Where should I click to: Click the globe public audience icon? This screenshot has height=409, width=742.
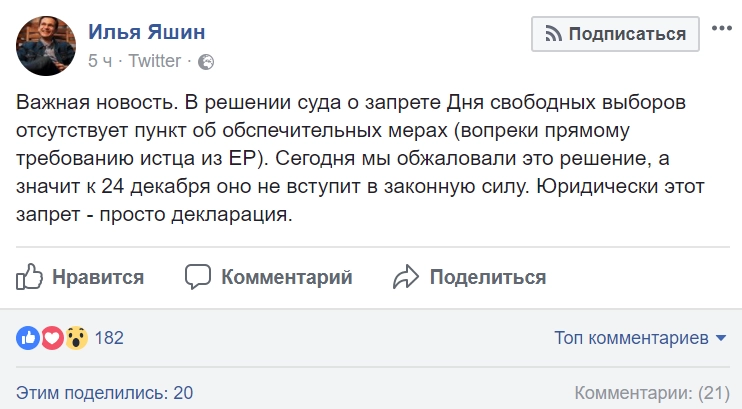[x=206, y=62]
